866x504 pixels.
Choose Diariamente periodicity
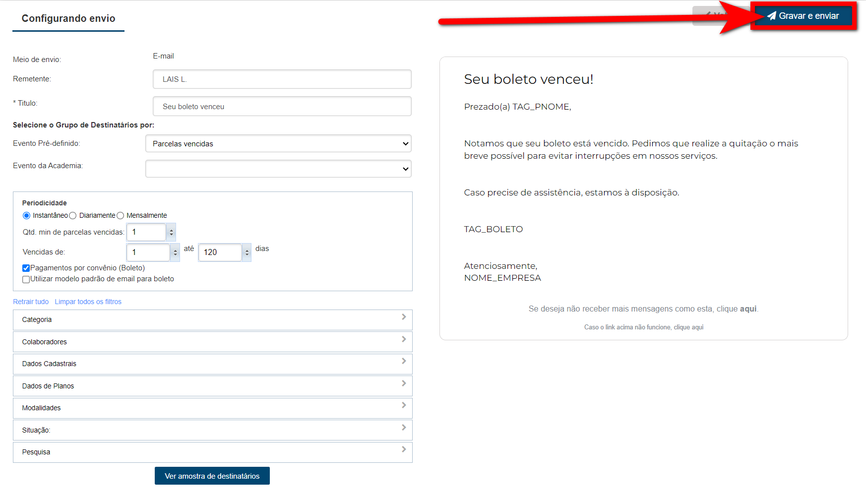tap(73, 215)
